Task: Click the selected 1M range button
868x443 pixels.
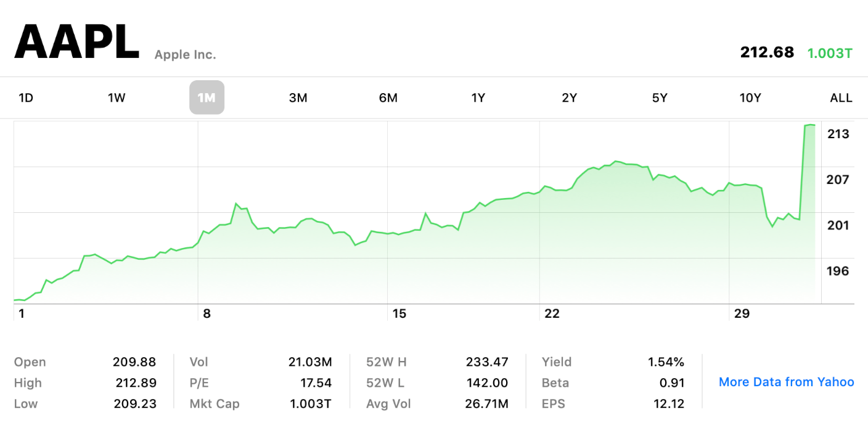Action: click(x=207, y=97)
